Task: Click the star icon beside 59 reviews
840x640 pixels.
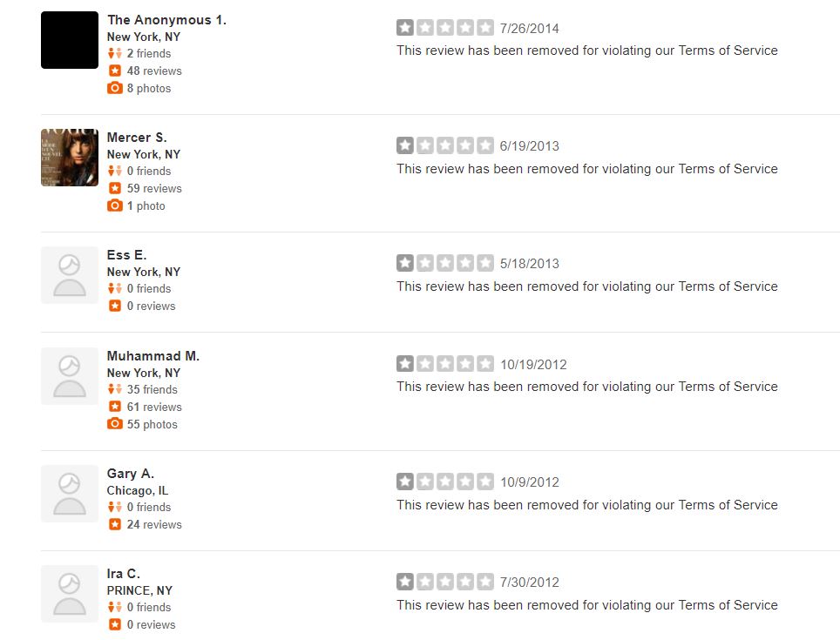Action: [x=115, y=188]
